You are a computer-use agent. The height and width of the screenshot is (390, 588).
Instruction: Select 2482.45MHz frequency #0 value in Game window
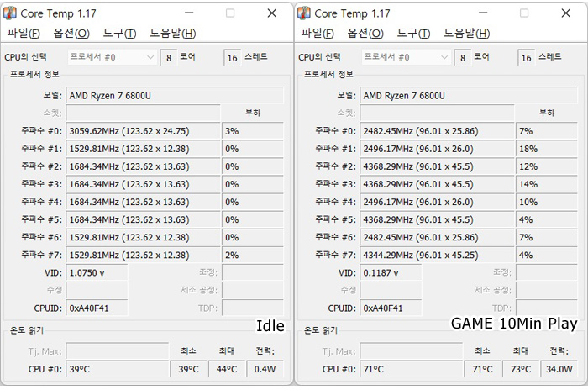[438, 131]
